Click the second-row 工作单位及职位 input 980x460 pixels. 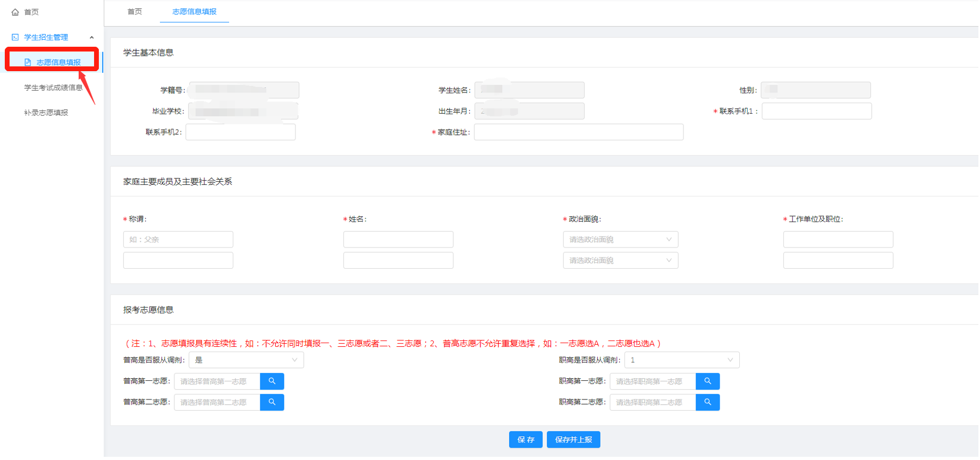click(x=839, y=261)
